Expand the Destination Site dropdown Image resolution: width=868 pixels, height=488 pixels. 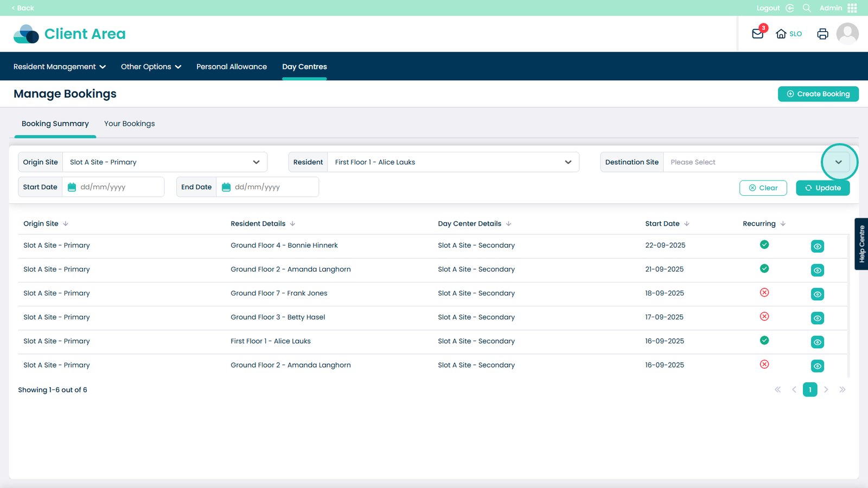(x=838, y=162)
